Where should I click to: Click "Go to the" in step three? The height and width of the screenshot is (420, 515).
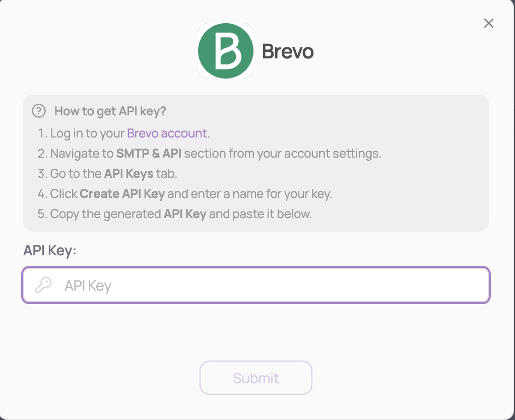(76, 174)
